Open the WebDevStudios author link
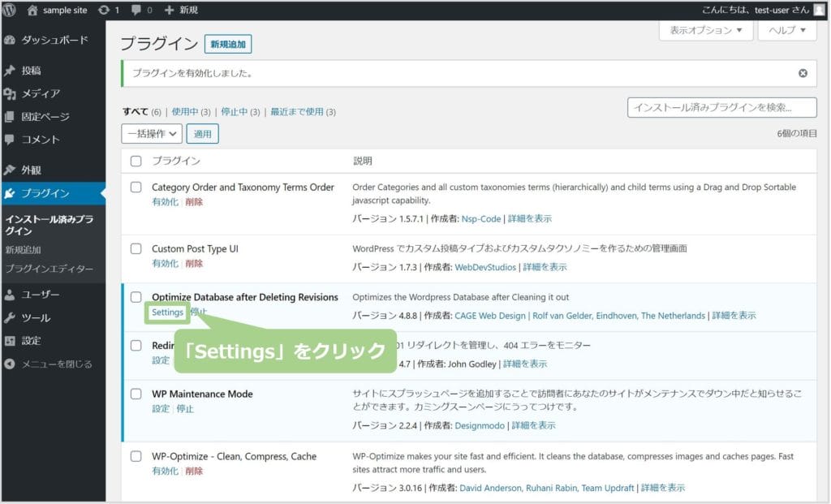Viewport: 831px width, 504px height. pos(485,267)
